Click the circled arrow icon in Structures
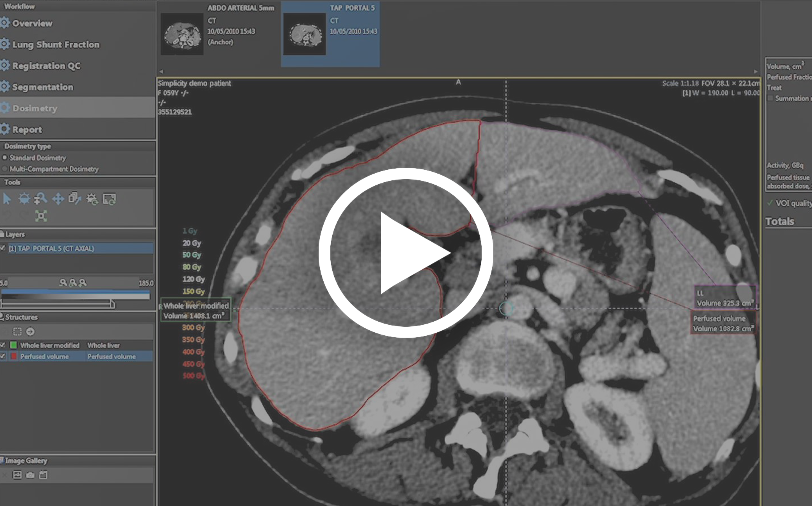The height and width of the screenshot is (506, 812). pyautogui.click(x=30, y=332)
